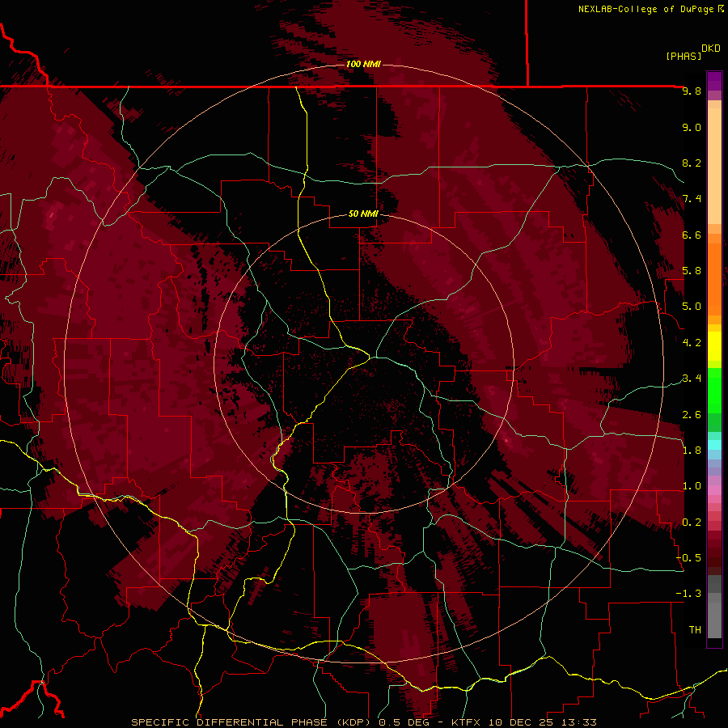The width and height of the screenshot is (728, 728).
Task: Click the 1.8 value on the color scale
Action: coord(692,451)
